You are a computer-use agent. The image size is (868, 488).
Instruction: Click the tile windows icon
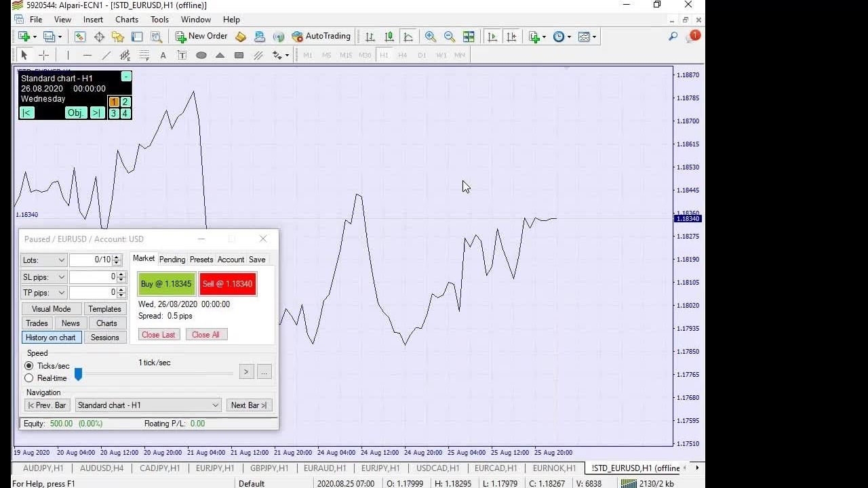coord(469,37)
